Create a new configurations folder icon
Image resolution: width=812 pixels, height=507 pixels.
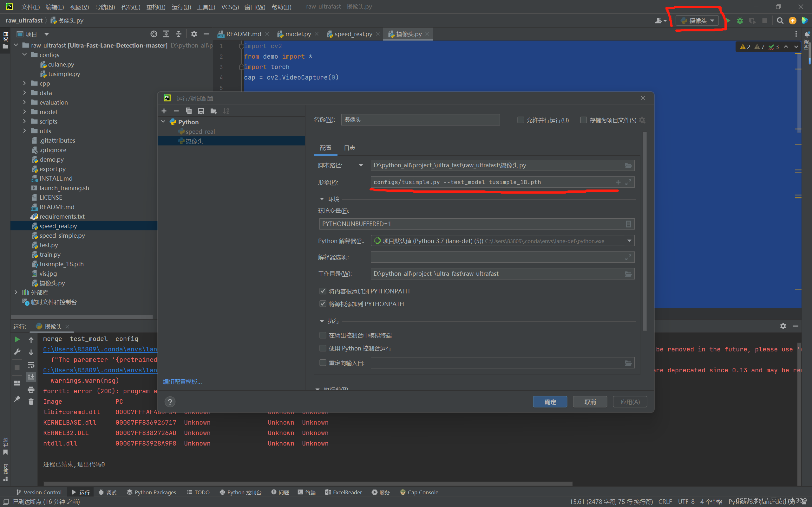(214, 111)
